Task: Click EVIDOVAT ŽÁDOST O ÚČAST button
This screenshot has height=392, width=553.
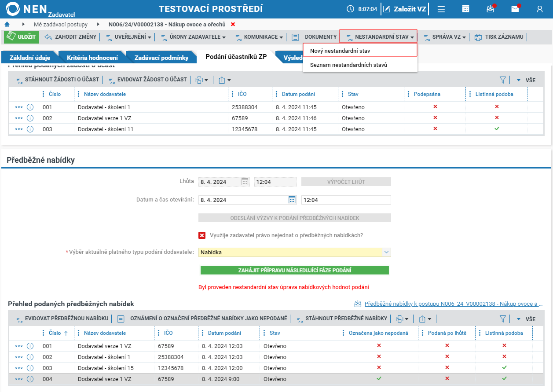Action: coord(148,80)
